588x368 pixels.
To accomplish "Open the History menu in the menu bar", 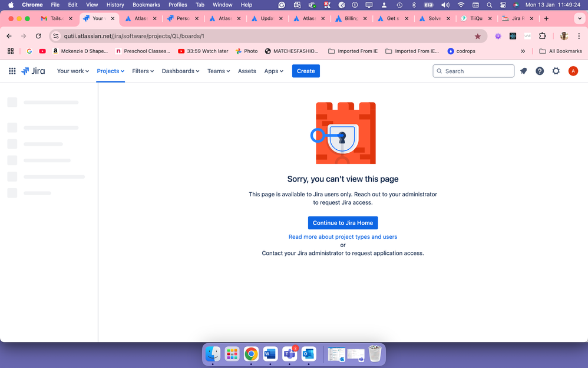I will point(115,5).
